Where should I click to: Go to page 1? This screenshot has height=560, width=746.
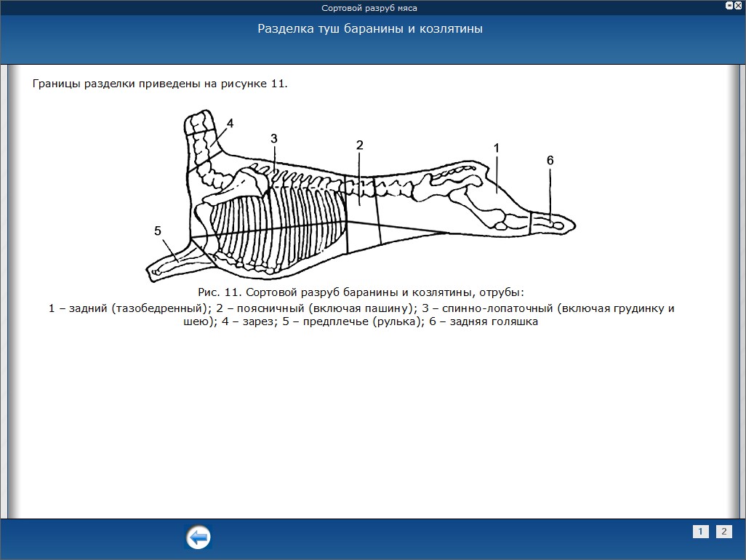coord(700,532)
